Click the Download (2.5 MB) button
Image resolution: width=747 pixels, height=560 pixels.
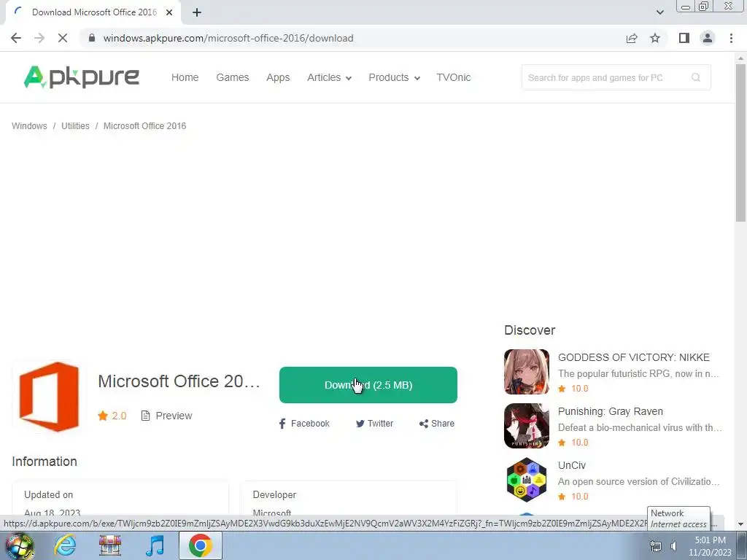368,385
